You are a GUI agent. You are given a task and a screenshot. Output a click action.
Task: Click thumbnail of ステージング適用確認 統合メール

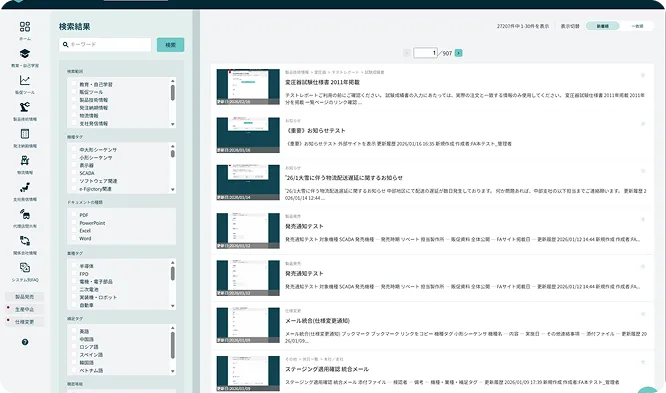tap(248, 373)
